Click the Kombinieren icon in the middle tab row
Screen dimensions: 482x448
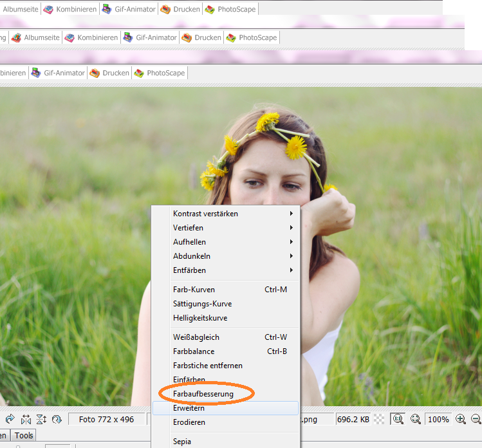(70, 38)
